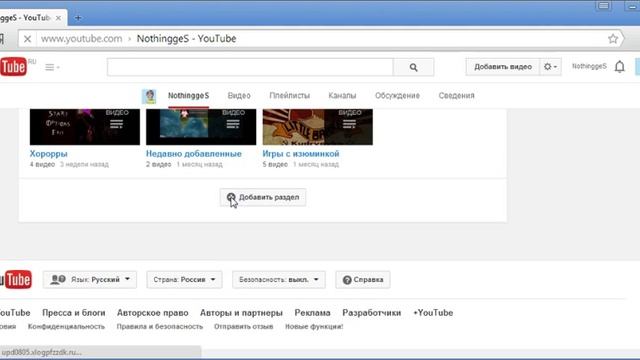
Task: Click the Справка help button
Action: [x=363, y=280]
